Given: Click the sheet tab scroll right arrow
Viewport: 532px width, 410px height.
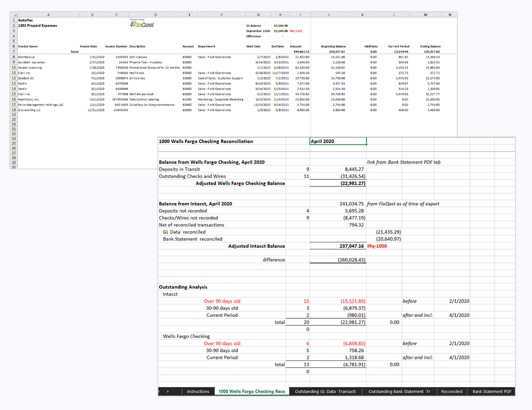Looking at the screenshot, I should (168, 392).
